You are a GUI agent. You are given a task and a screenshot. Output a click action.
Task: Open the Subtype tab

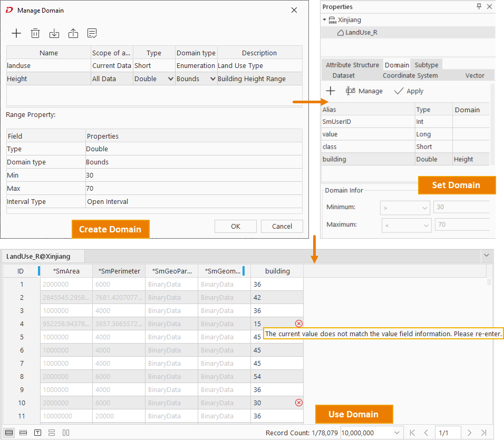pyautogui.click(x=426, y=65)
